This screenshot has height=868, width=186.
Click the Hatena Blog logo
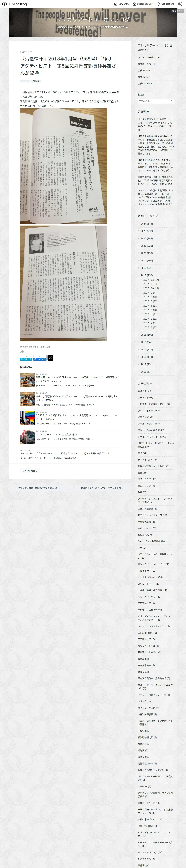coord(14,4)
